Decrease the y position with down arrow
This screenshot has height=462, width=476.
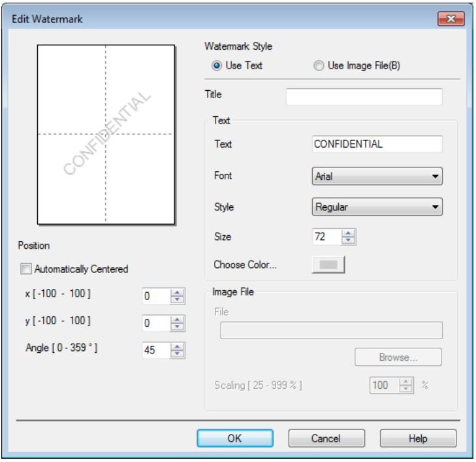pos(178,327)
